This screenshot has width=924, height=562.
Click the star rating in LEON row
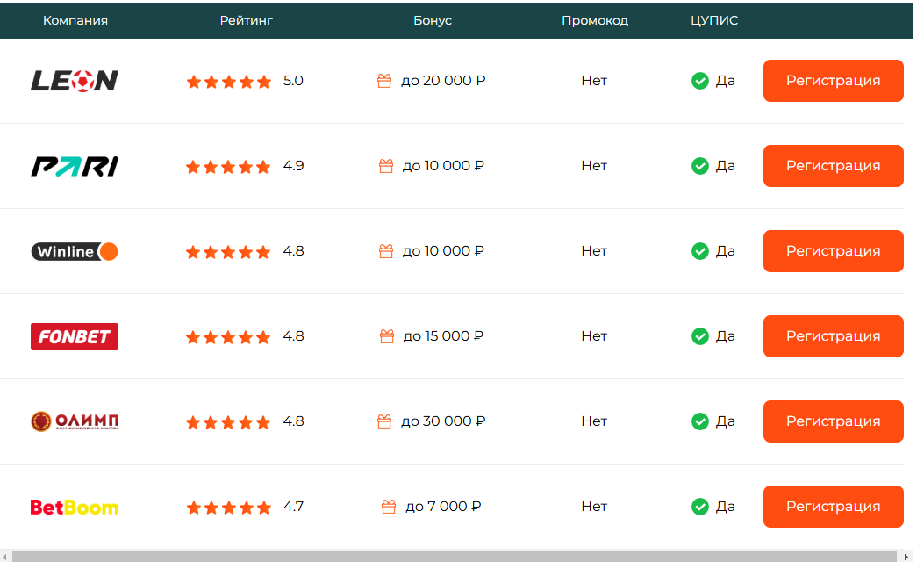pos(229,82)
